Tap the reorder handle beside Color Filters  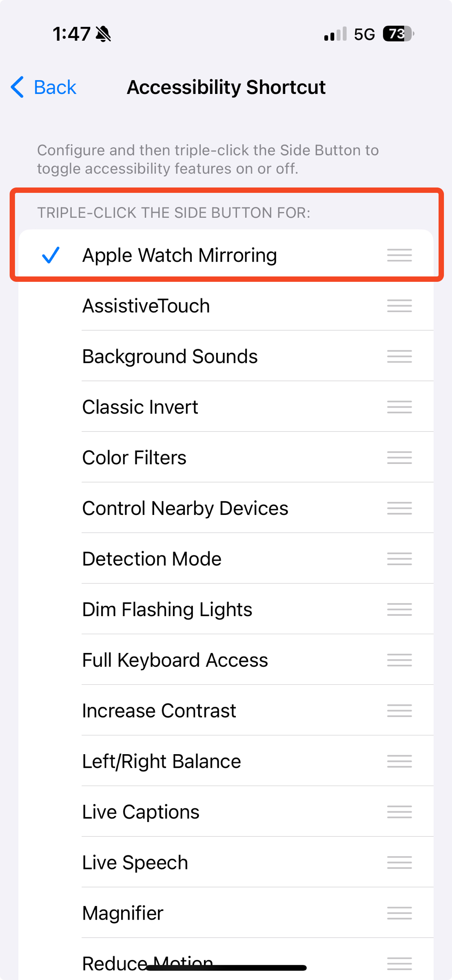(x=399, y=458)
